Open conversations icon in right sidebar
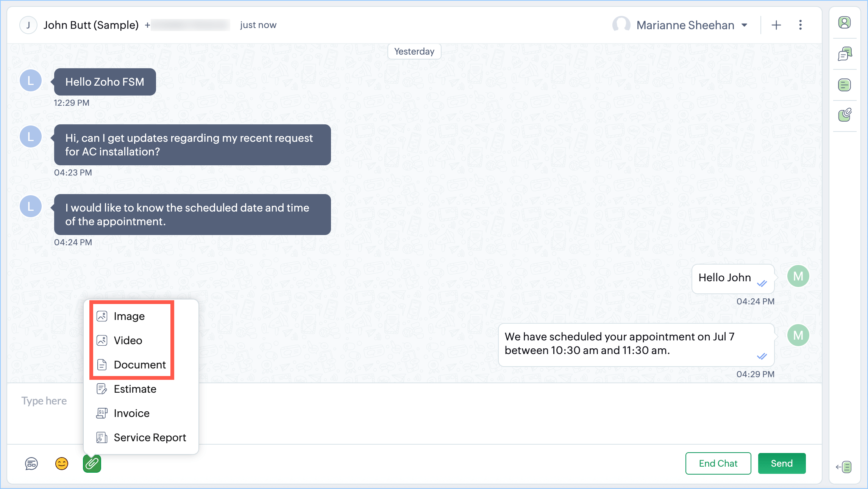The width and height of the screenshot is (868, 489). [x=844, y=54]
